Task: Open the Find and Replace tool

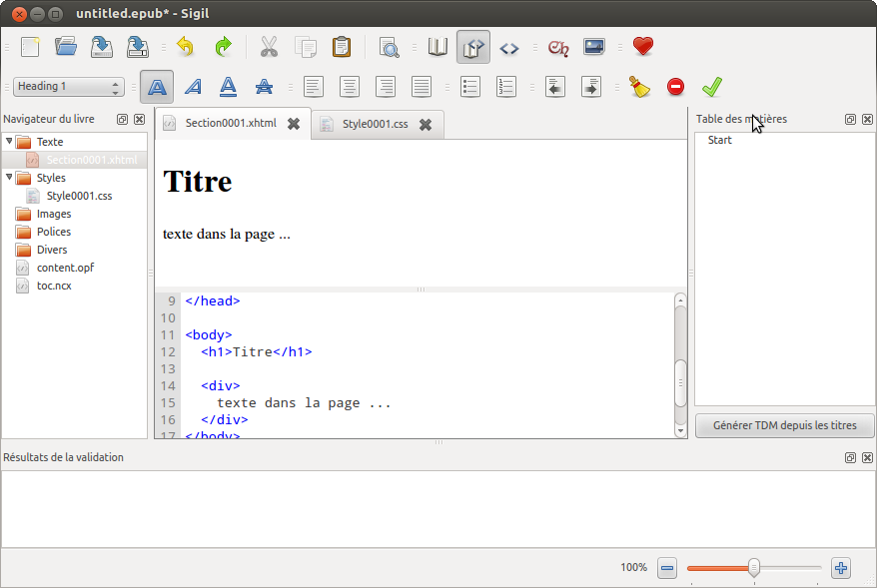Action: [389, 47]
